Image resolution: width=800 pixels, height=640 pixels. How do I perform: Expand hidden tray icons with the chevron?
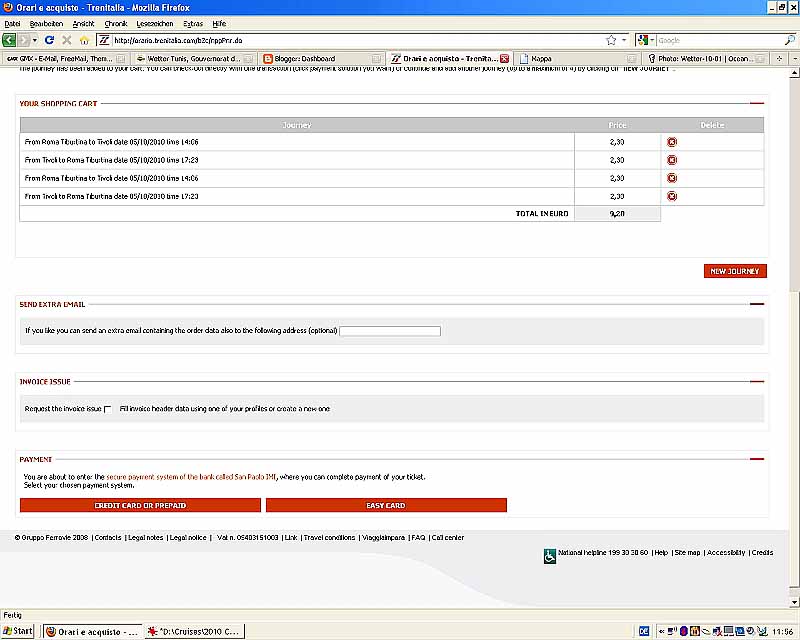coord(661,632)
